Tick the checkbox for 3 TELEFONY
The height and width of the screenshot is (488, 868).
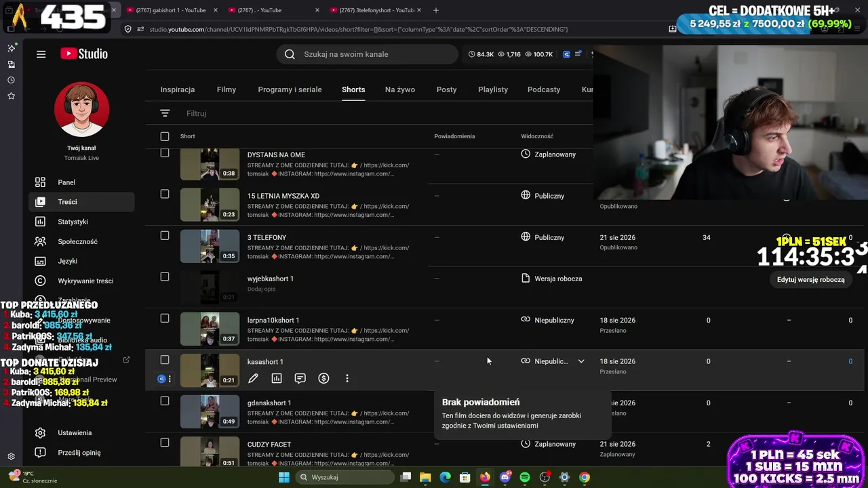click(165, 235)
